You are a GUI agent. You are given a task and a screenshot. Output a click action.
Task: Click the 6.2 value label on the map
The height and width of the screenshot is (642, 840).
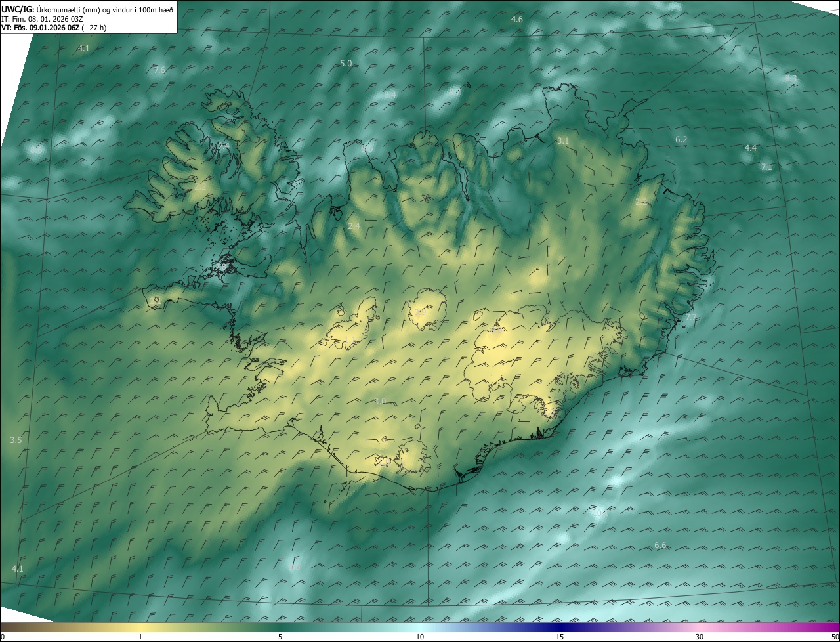coord(681,140)
